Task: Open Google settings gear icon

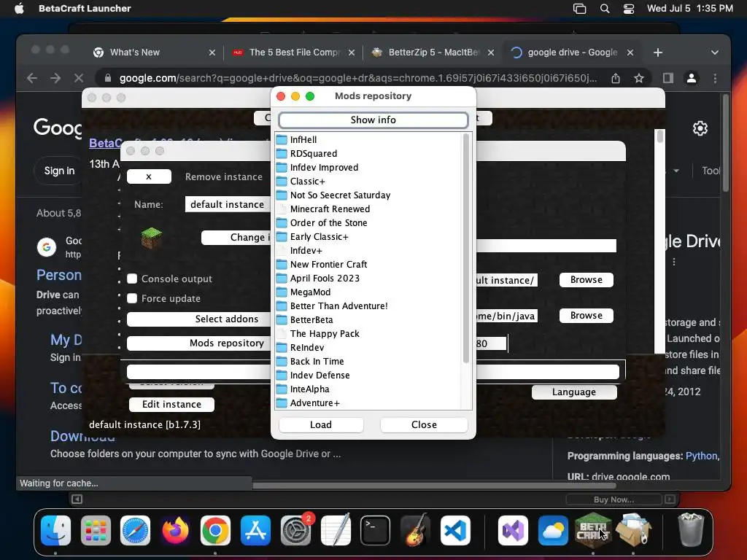Action: coord(700,128)
